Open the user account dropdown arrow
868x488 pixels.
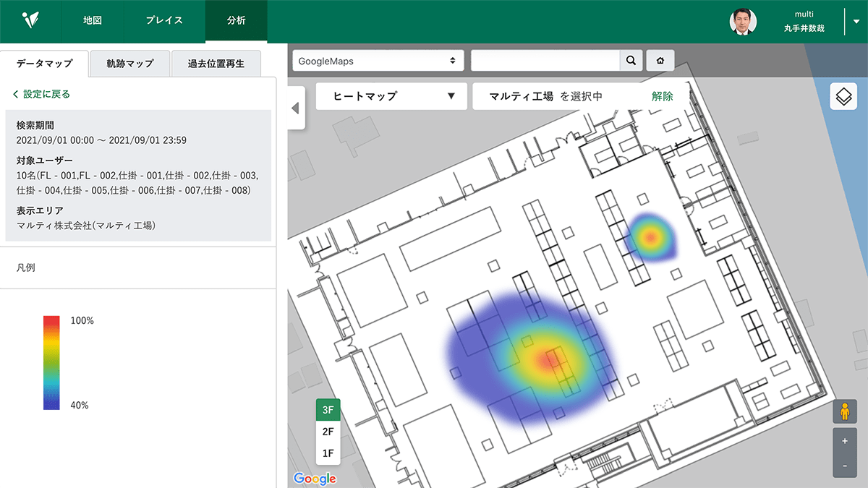856,22
